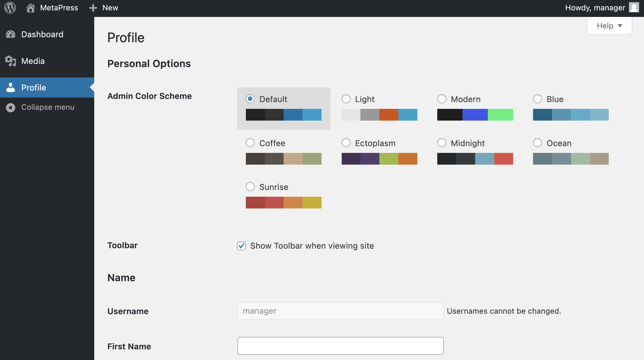Click the user avatar in admin bar
644x360 pixels.
[634, 8]
